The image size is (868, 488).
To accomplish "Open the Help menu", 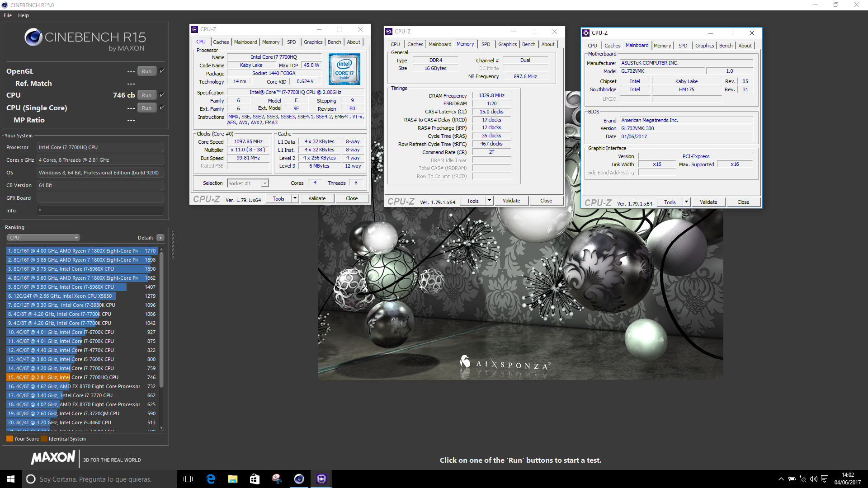I will tap(24, 15).
